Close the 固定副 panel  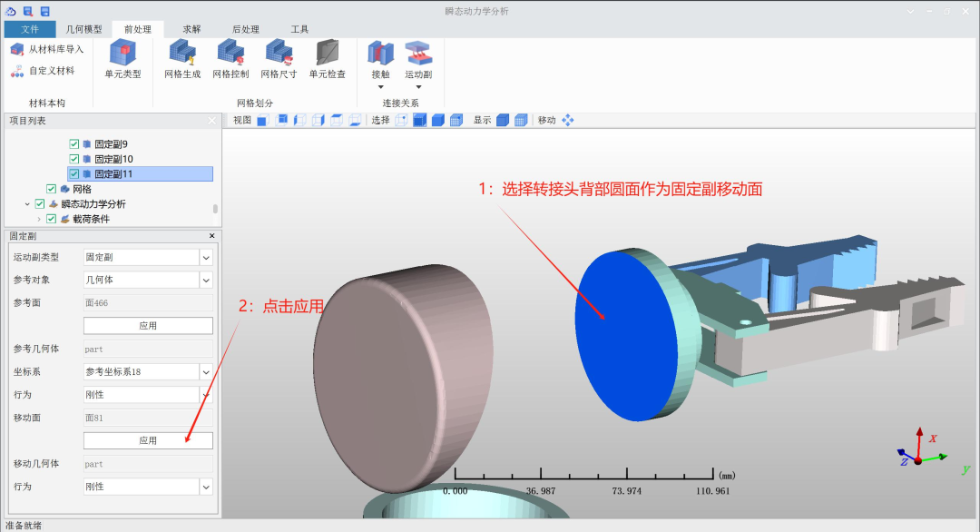click(211, 236)
